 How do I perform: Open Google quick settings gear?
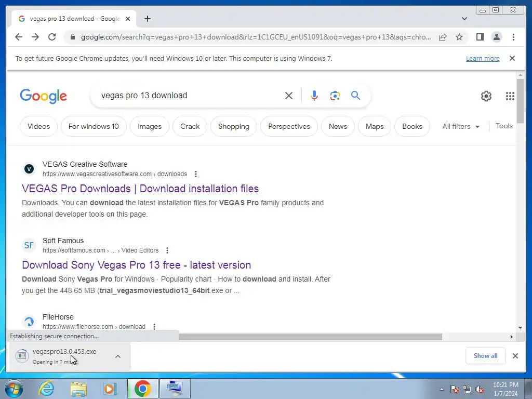point(486,96)
